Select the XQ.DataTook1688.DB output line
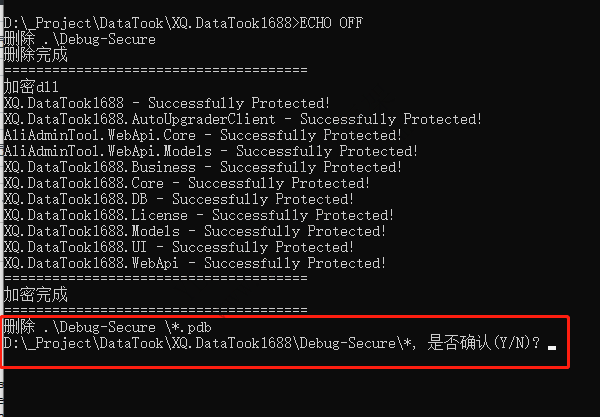600x417 pixels. (179, 199)
